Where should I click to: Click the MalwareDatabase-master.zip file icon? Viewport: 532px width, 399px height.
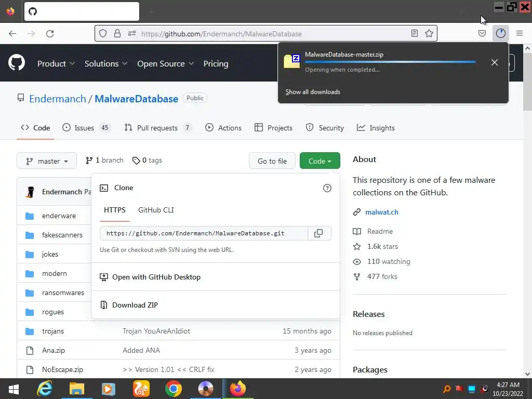click(x=292, y=61)
